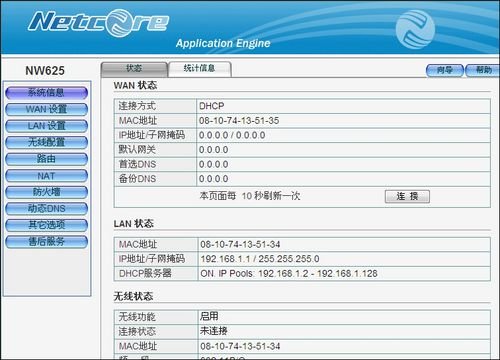Open the LAN 设置 sidebar menu
Viewport: 500px width, 360px height.
click(x=46, y=126)
